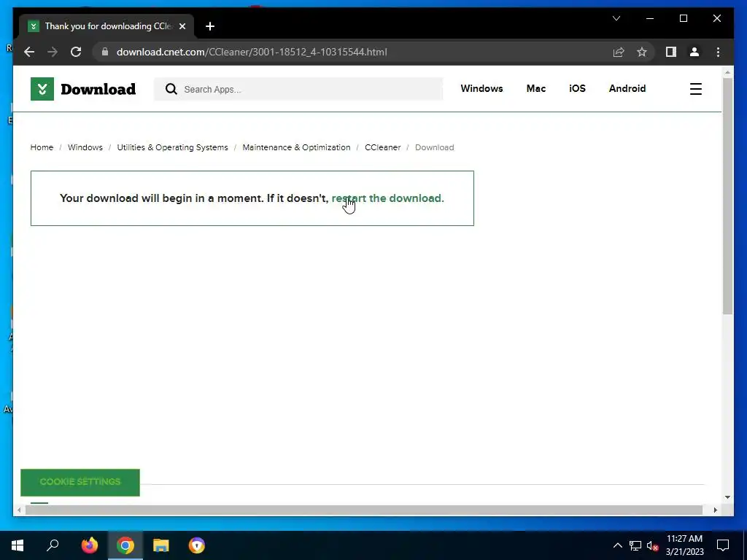Go to the Home breadcrumb
747x560 pixels.
tap(42, 147)
